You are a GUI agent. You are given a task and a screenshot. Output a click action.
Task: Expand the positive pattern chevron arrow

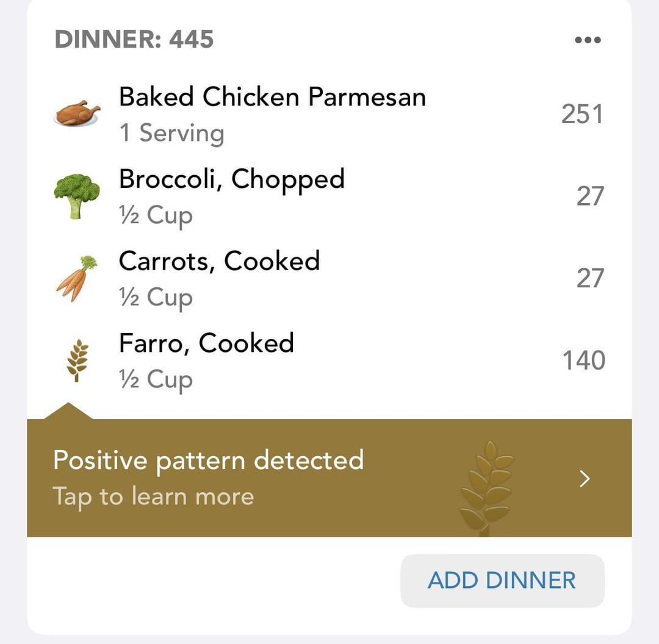(585, 479)
